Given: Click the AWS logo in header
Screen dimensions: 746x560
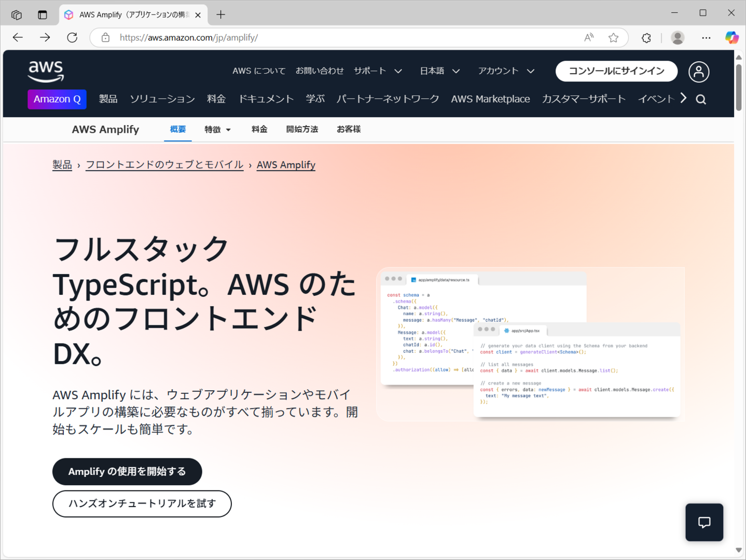Looking at the screenshot, I should click(x=46, y=71).
